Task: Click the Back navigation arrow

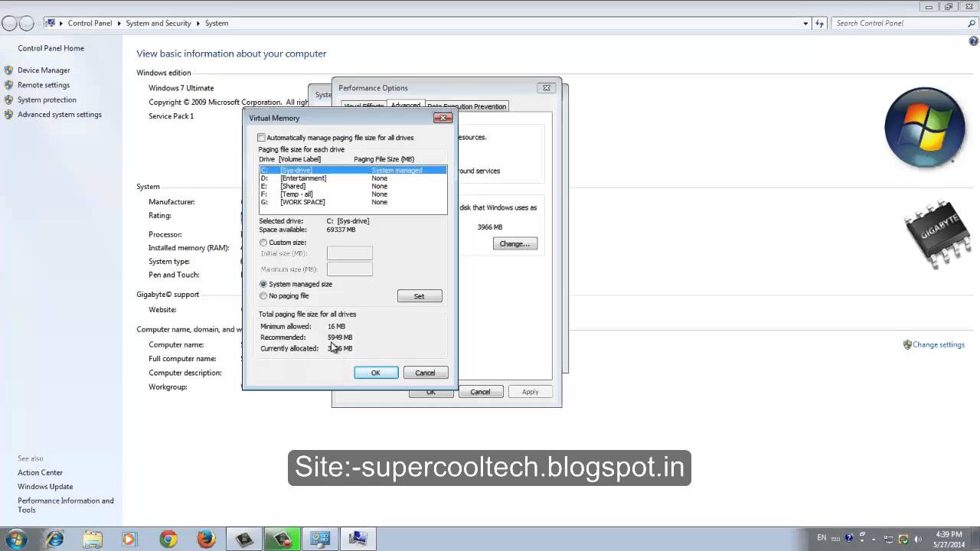Action: pyautogui.click(x=9, y=23)
